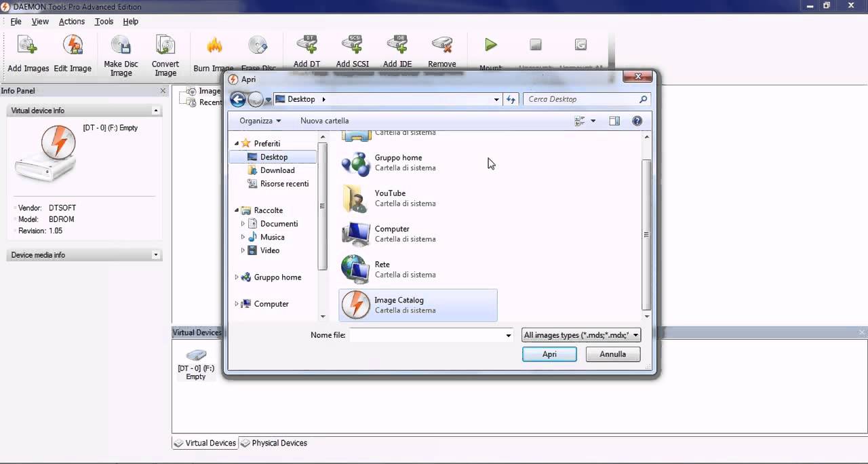Click the Remove drive icon
Image resolution: width=868 pixels, height=464 pixels.
click(x=441, y=46)
